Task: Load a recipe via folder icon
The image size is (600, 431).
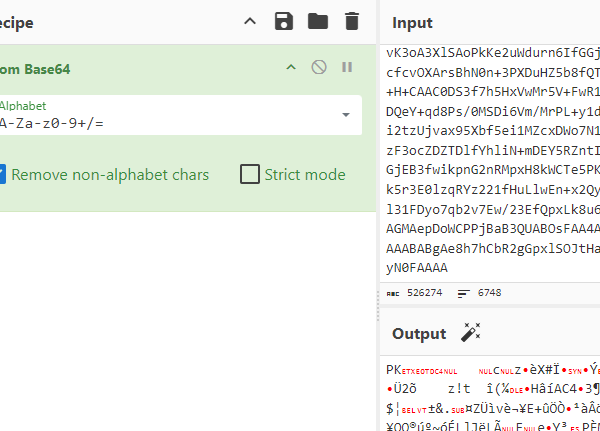Action: 317,21
